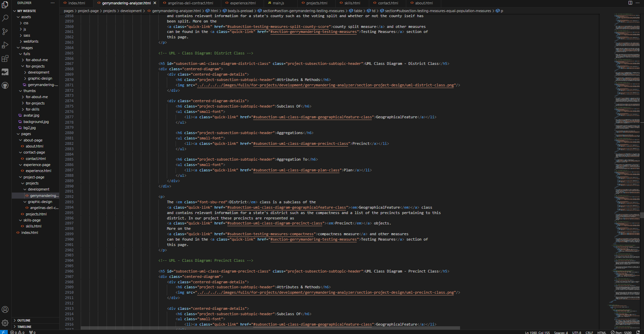644x334 pixels.
Task: Toggle Live Server on Port 5500
Action: pyautogui.click(x=621, y=332)
